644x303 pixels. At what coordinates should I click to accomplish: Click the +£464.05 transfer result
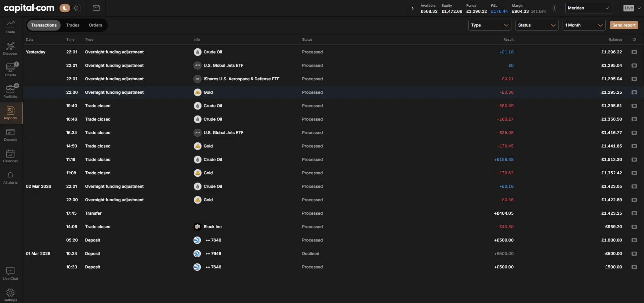tap(504, 213)
